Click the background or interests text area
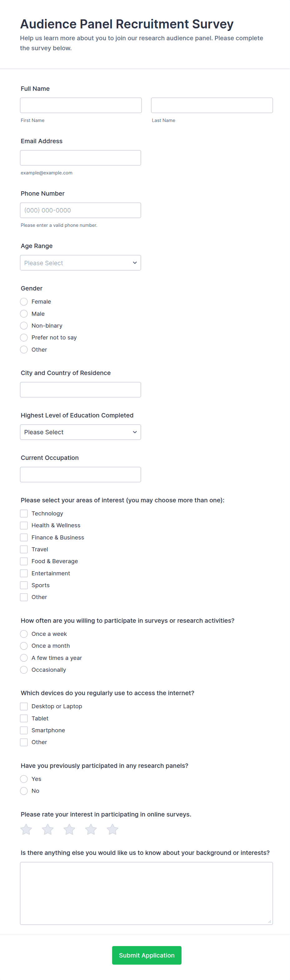The height and width of the screenshot is (980, 290). 146,893
